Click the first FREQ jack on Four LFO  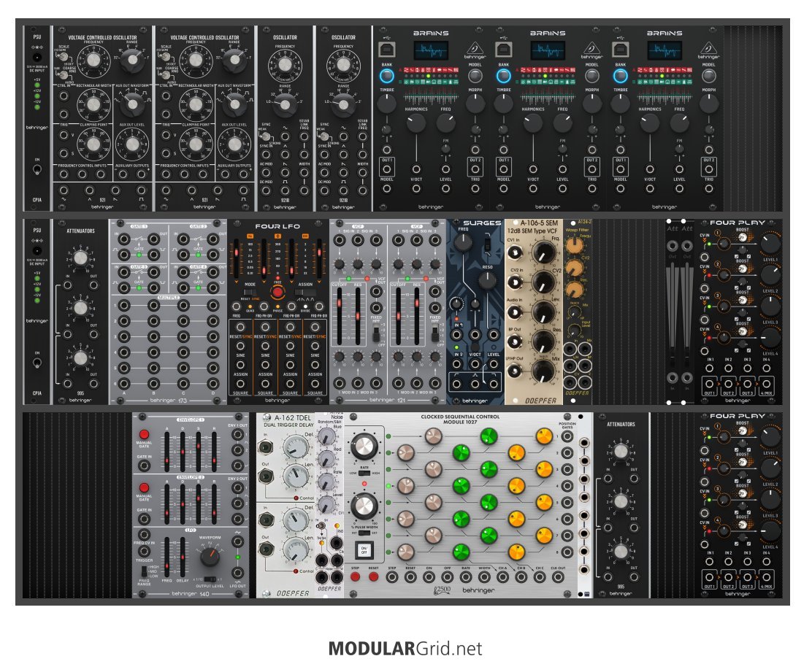pos(236,307)
